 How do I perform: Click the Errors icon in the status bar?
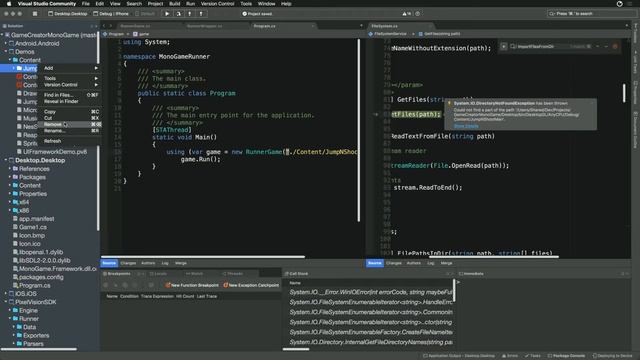click(504, 356)
